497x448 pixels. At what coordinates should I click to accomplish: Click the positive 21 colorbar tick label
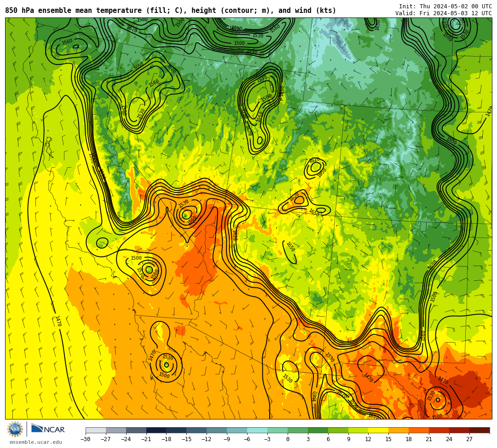[429, 439]
